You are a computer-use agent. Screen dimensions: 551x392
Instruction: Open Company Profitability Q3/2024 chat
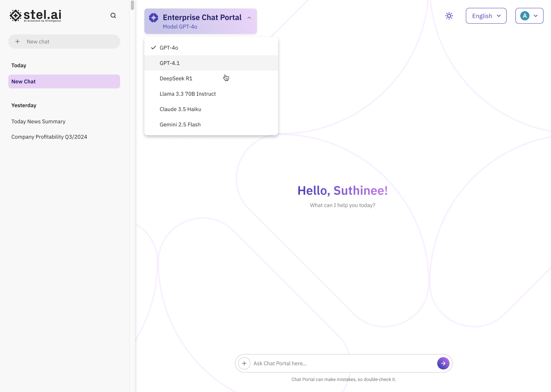49,137
